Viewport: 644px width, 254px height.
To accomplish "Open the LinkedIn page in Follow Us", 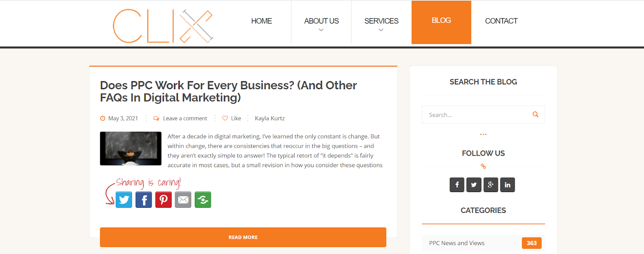I will 508,185.
